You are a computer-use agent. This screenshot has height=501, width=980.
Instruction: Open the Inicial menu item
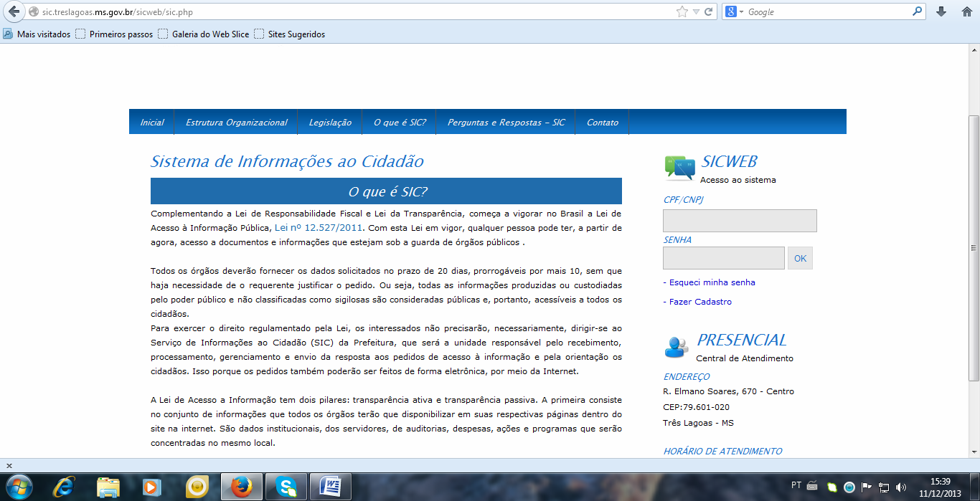[152, 122]
